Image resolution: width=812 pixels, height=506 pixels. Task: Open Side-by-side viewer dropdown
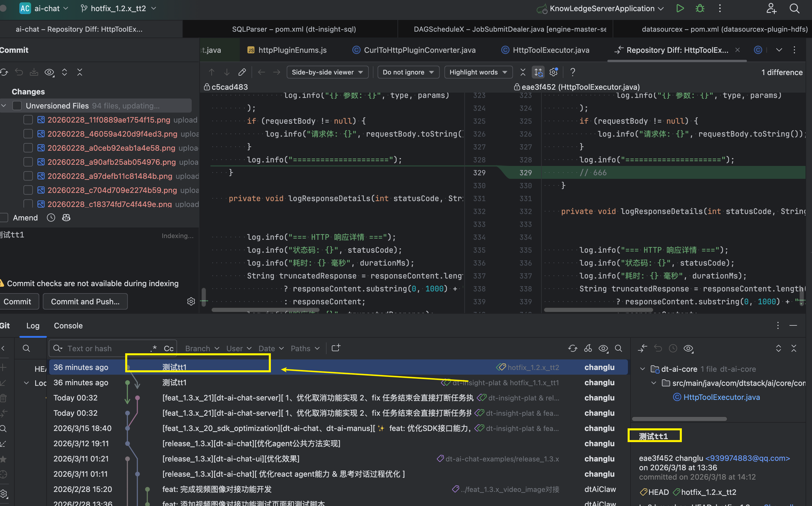click(327, 72)
